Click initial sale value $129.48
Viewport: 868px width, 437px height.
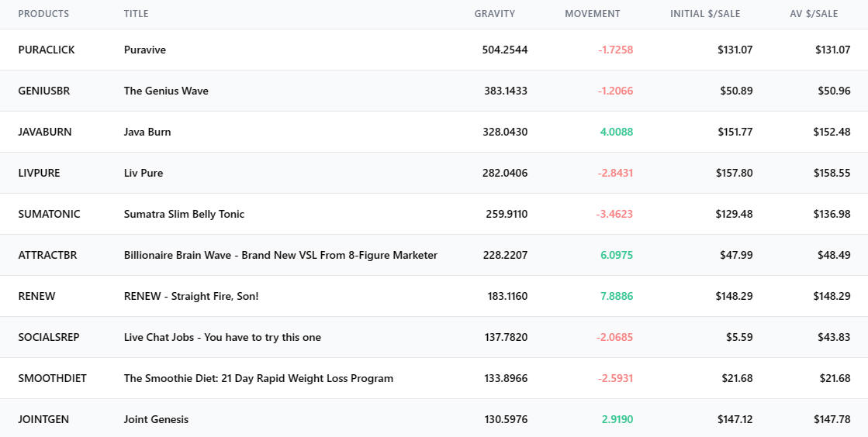(x=734, y=214)
